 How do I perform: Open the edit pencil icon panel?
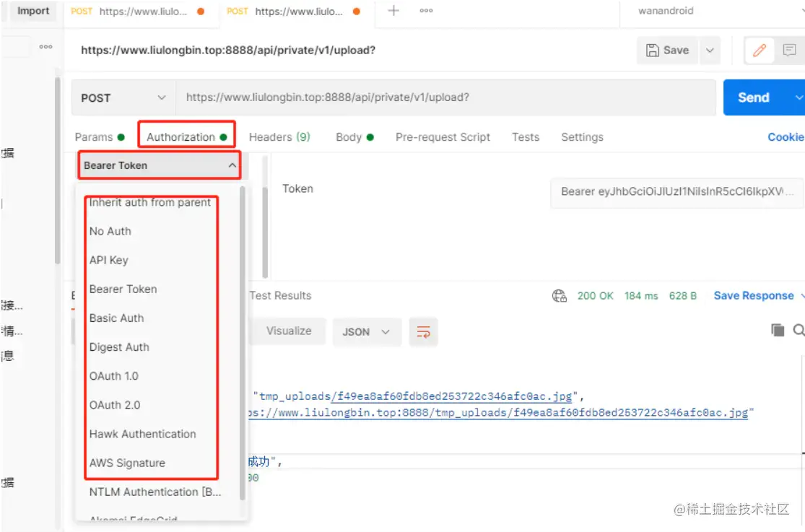tap(760, 50)
